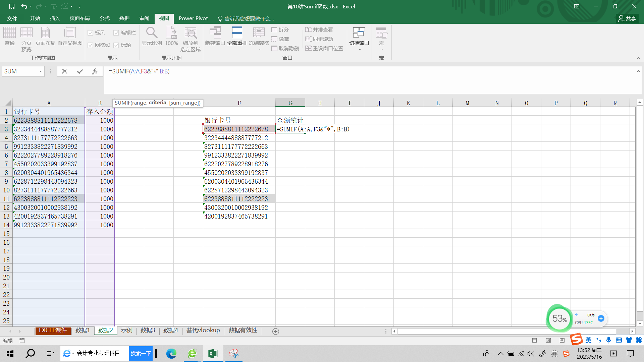Switch to Page Layout (页面布局) view icon
The image size is (644, 362).
tap(45, 36)
